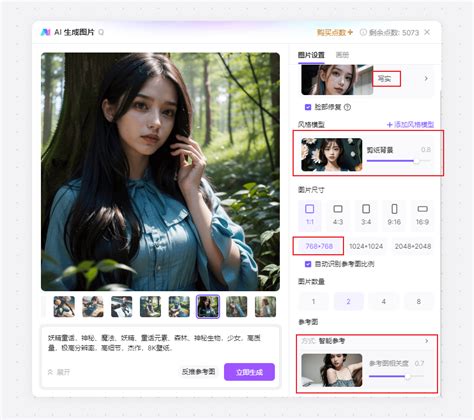This screenshot has height=420, width=474.
Task: Click the help icon beside 脸部修复
Action: pyautogui.click(x=347, y=107)
